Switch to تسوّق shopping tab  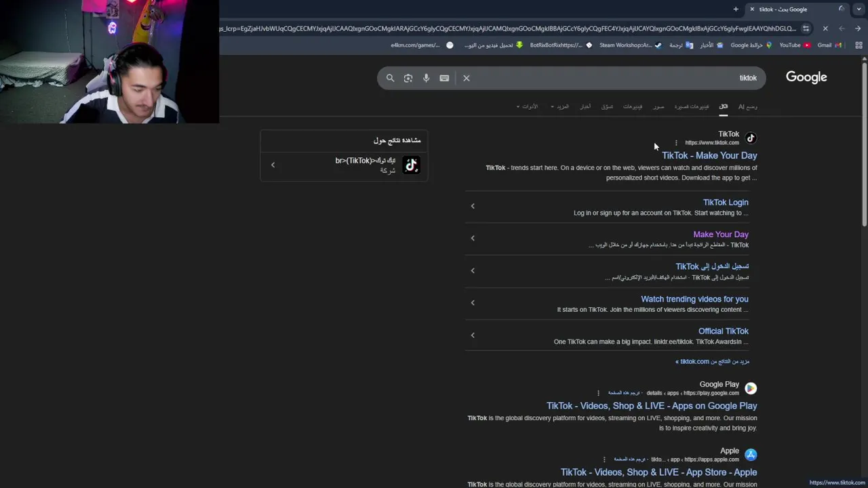click(607, 106)
